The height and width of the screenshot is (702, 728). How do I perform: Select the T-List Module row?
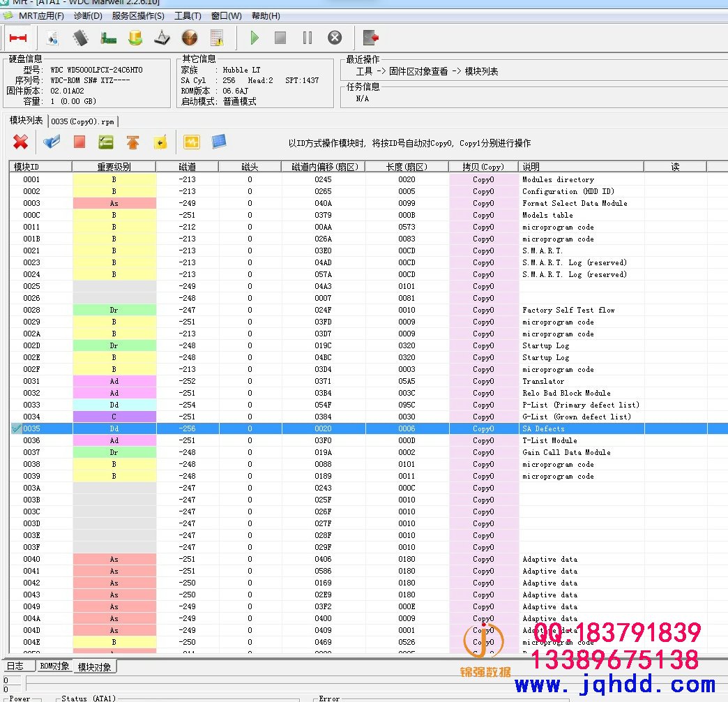[369, 440]
